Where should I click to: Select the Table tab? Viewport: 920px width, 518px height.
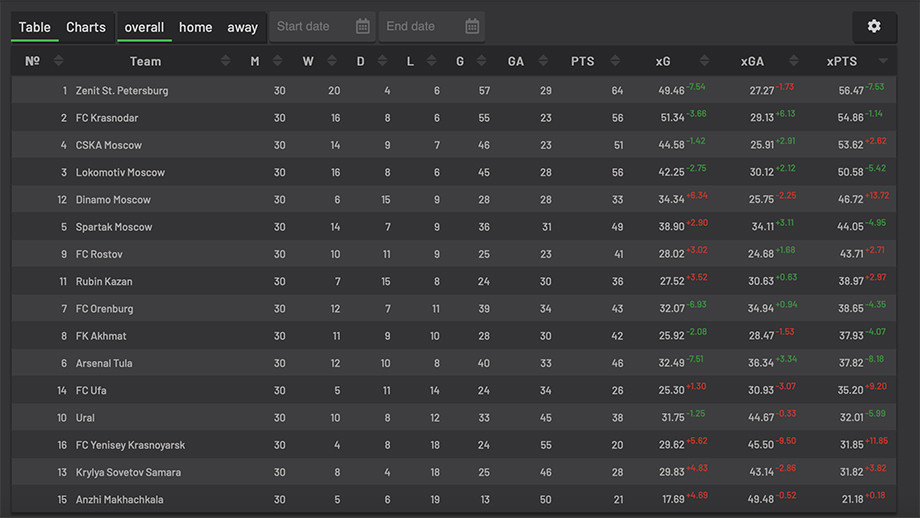35,27
